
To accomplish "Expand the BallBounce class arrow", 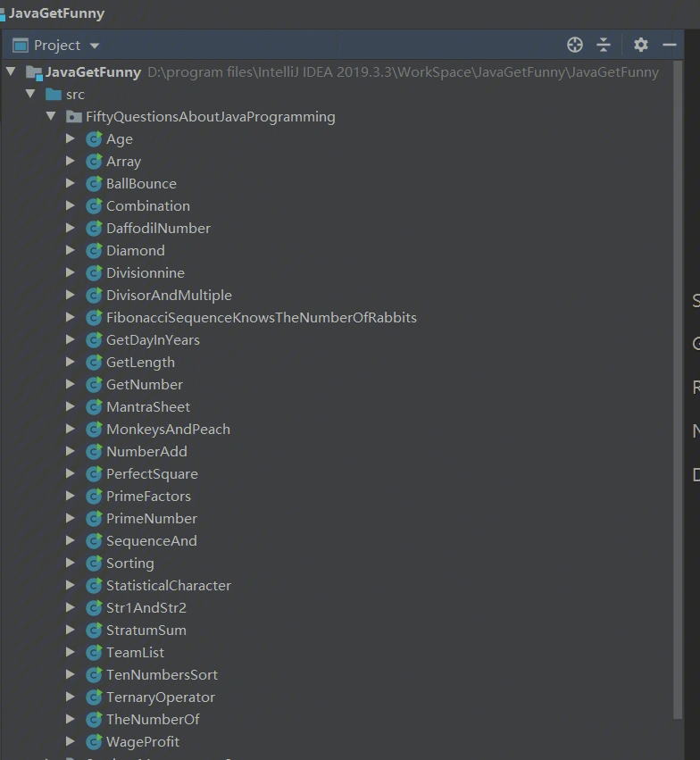I will pyautogui.click(x=71, y=183).
